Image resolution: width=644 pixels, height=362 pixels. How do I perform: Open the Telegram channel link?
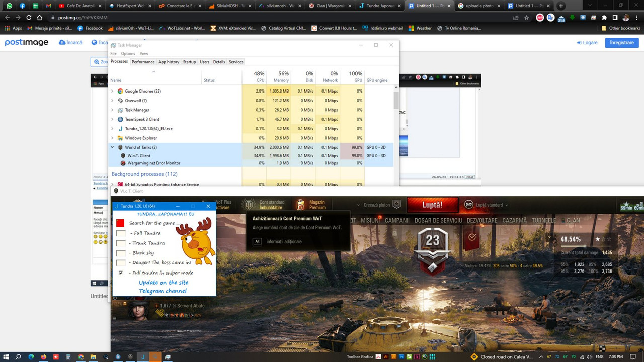point(164,291)
